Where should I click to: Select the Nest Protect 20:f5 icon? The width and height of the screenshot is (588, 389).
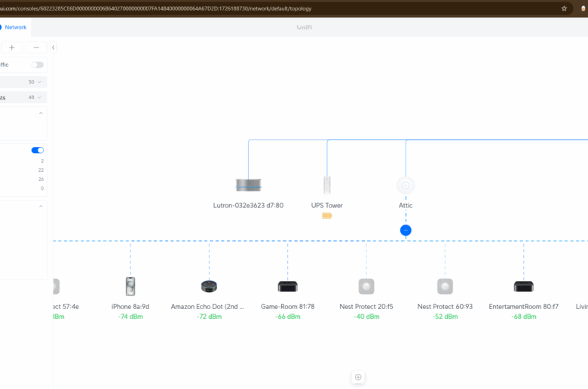pyautogui.click(x=366, y=286)
